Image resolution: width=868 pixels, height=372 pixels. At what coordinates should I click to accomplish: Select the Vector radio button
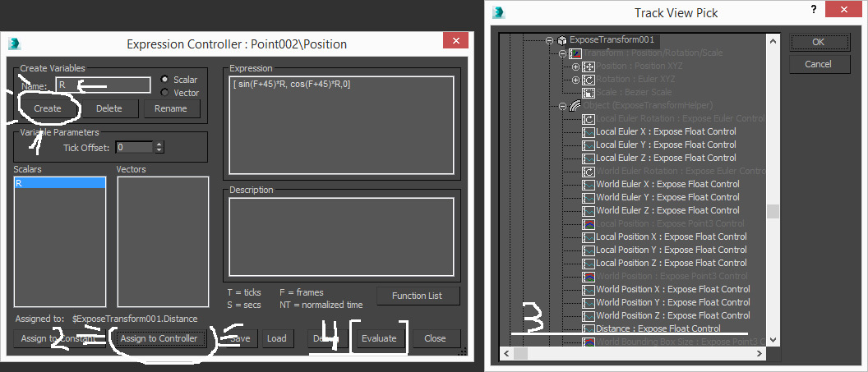164,92
